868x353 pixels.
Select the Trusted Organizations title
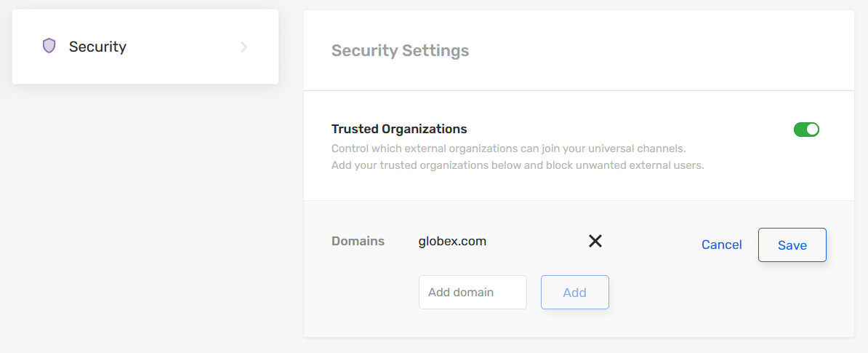point(399,129)
